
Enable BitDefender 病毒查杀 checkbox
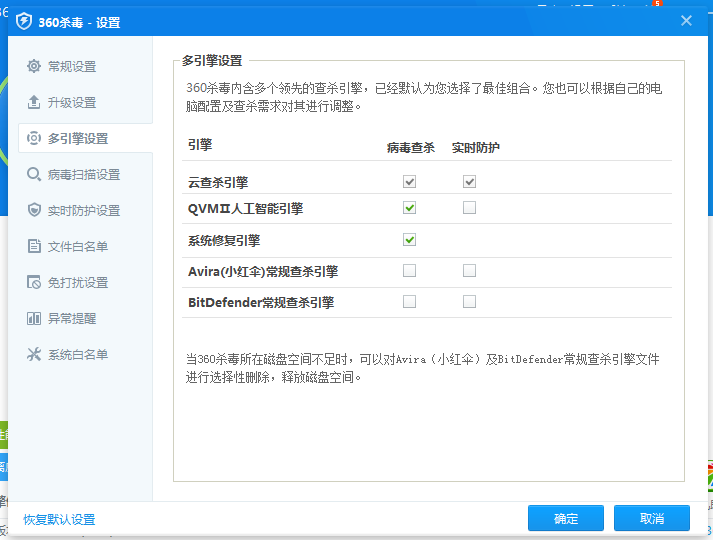tap(409, 301)
